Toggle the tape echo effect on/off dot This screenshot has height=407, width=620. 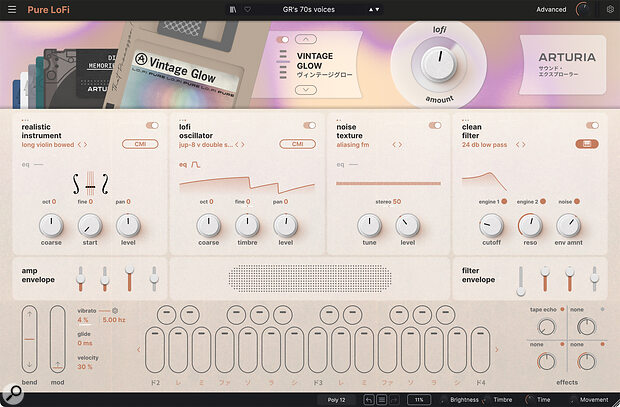click(562, 309)
